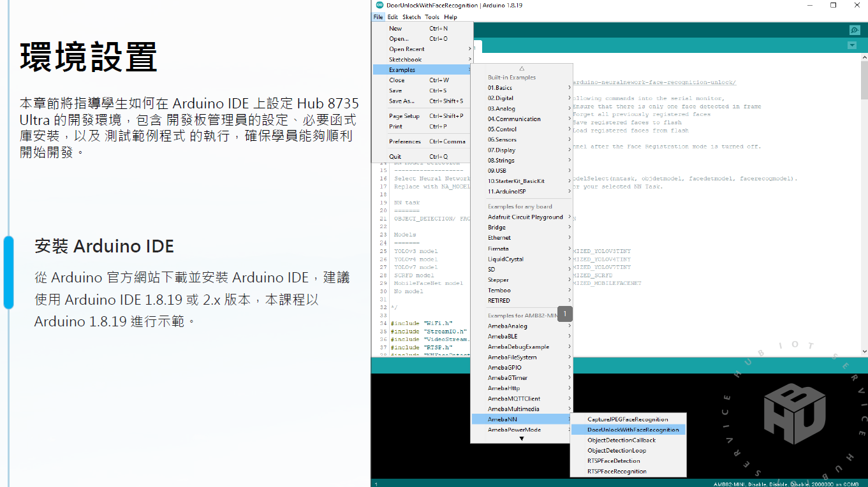Open the AmebaGTimer examples submenu
Screen dimensions: 868x487
(522, 378)
